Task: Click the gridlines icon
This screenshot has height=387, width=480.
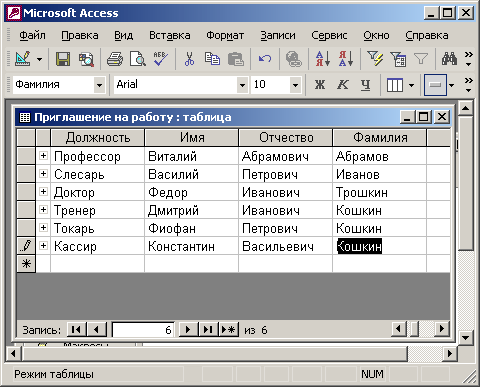Action: point(395,85)
